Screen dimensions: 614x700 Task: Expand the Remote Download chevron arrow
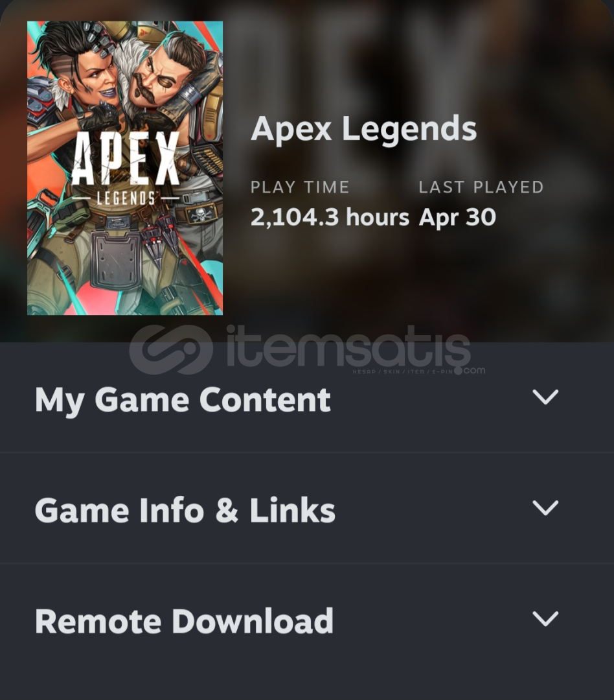click(545, 619)
